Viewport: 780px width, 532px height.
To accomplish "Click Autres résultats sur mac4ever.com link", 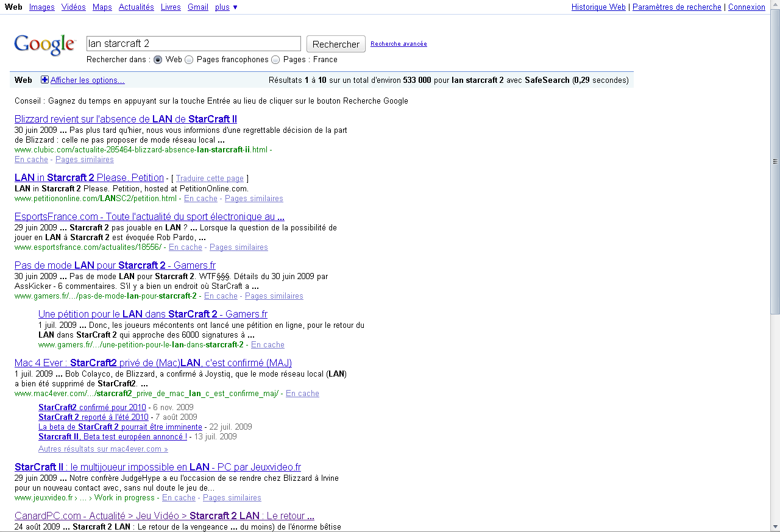I will [x=103, y=449].
